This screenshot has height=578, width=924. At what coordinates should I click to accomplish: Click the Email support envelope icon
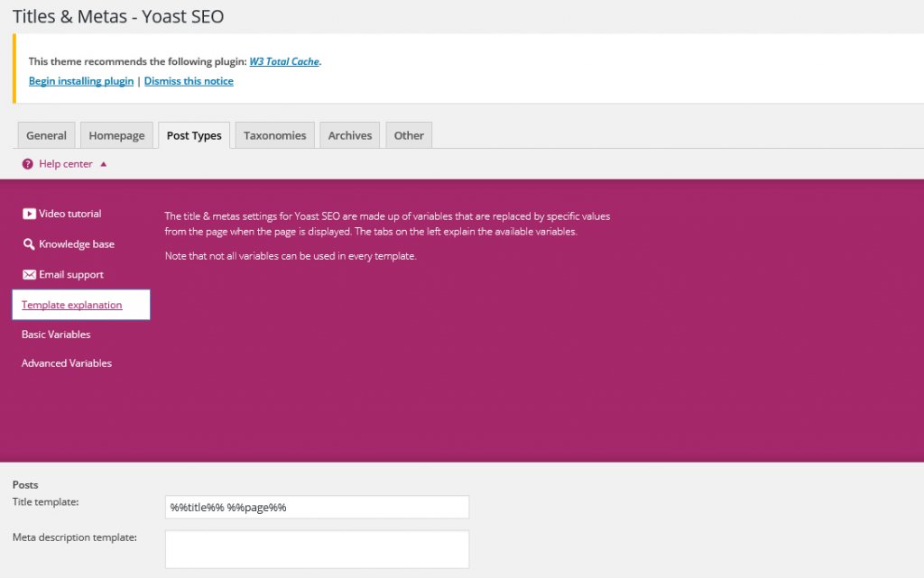[29, 274]
